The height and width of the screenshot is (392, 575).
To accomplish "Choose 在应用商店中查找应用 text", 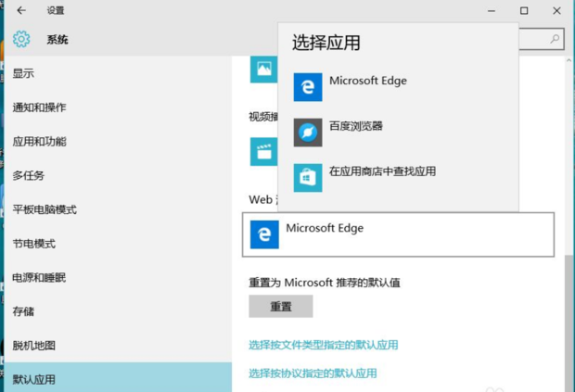I will point(382,171).
